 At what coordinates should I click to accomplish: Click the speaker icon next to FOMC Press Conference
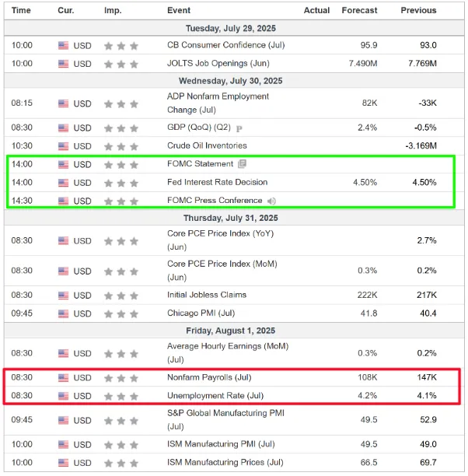click(271, 201)
